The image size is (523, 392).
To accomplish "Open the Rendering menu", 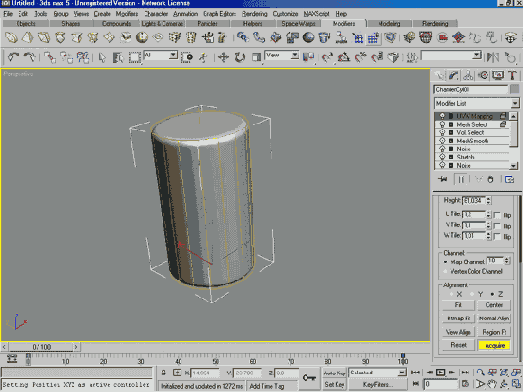I will click(x=254, y=14).
